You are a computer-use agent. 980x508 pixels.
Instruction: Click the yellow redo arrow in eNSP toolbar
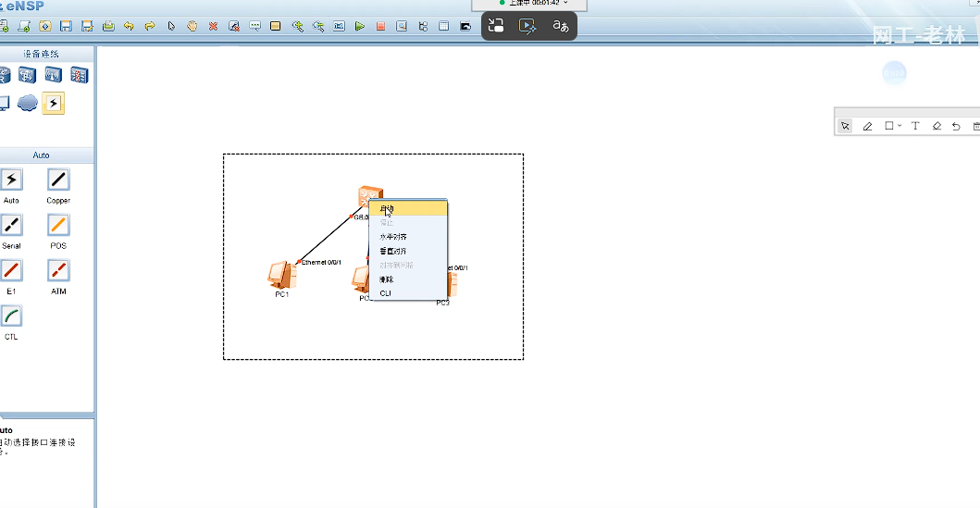tap(150, 26)
